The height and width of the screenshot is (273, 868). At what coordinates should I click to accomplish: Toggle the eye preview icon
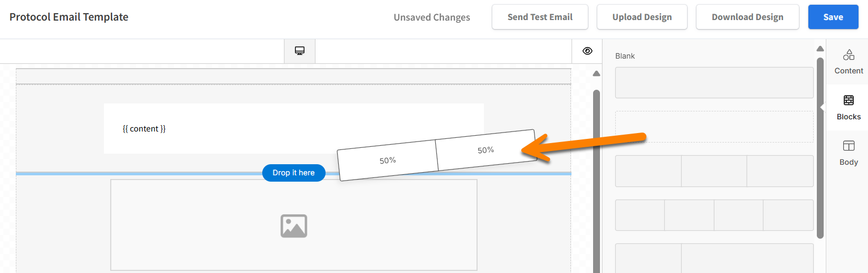tap(587, 51)
